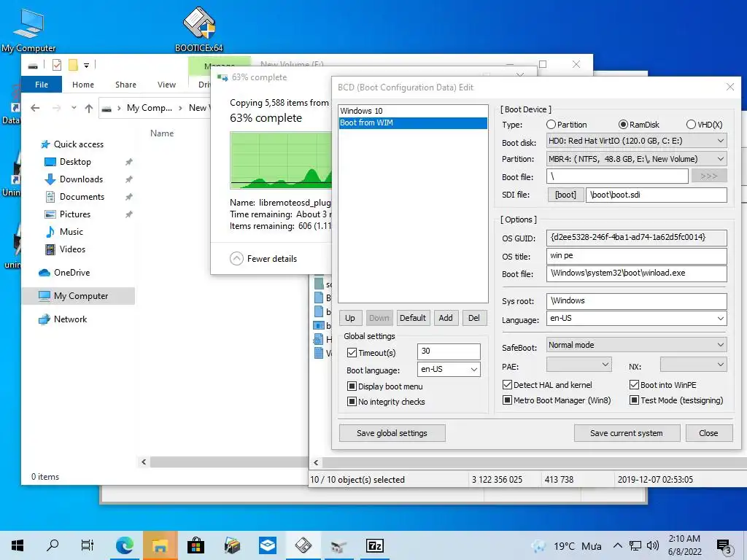Viewport: 747px width, 560px height.
Task: Click Save current system button
Action: click(x=627, y=433)
